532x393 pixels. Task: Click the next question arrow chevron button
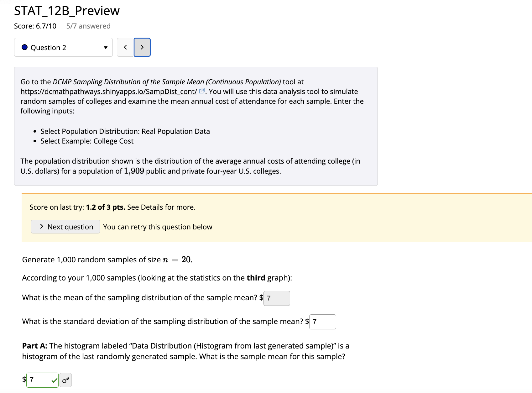[142, 47]
